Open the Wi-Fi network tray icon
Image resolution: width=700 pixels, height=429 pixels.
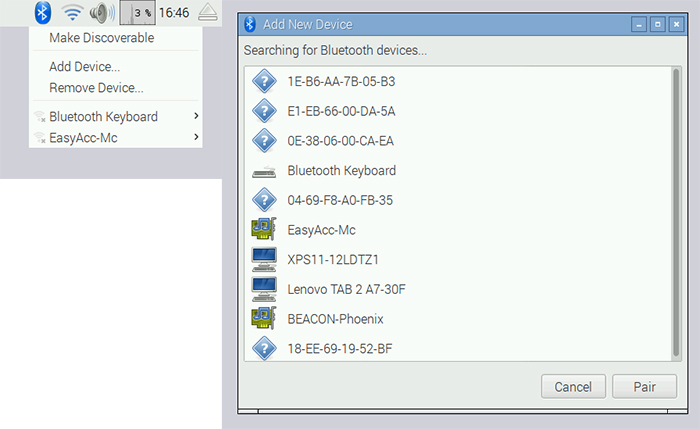tap(72, 13)
